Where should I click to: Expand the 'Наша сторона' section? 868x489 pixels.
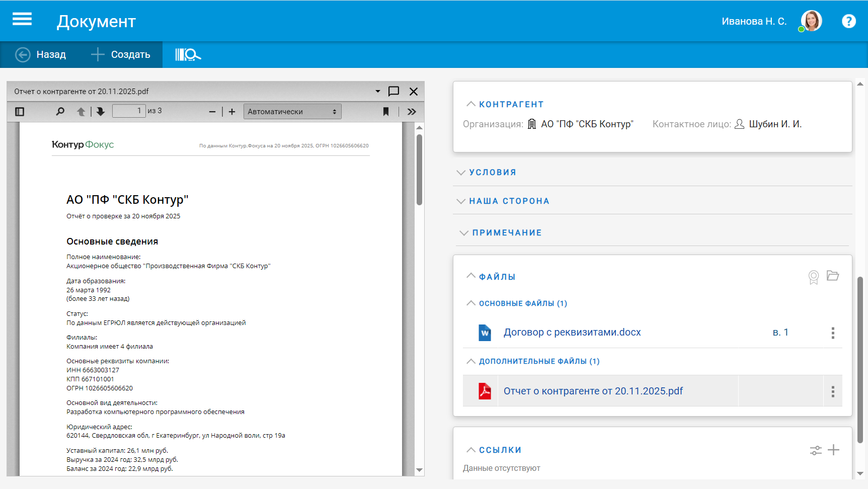click(x=509, y=201)
